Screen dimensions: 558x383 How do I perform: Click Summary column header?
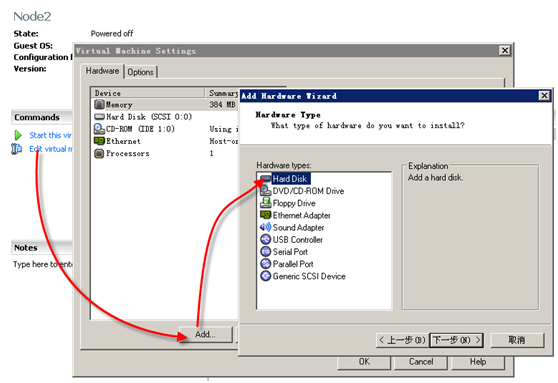point(222,93)
